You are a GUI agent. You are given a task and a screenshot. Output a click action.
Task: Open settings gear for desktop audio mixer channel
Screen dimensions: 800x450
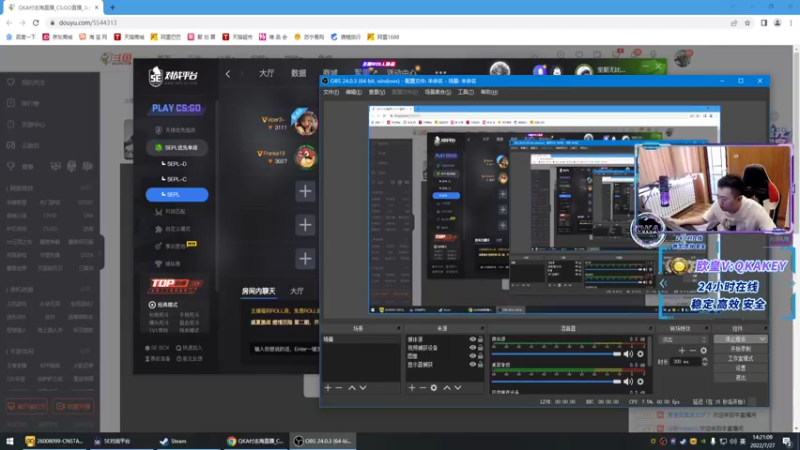point(640,381)
